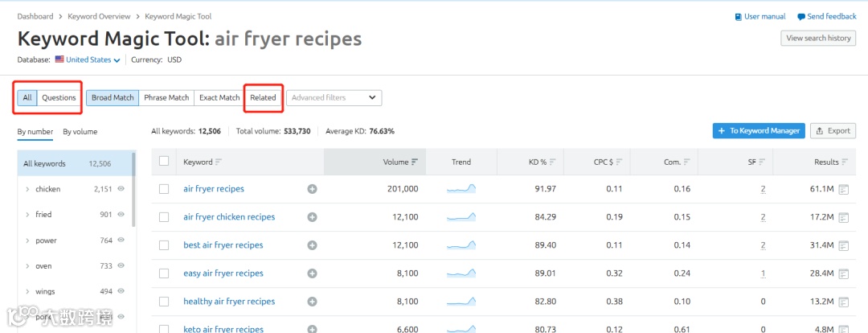Click the To Keyword Manager button
This screenshot has width=868, height=333.
pyautogui.click(x=759, y=131)
